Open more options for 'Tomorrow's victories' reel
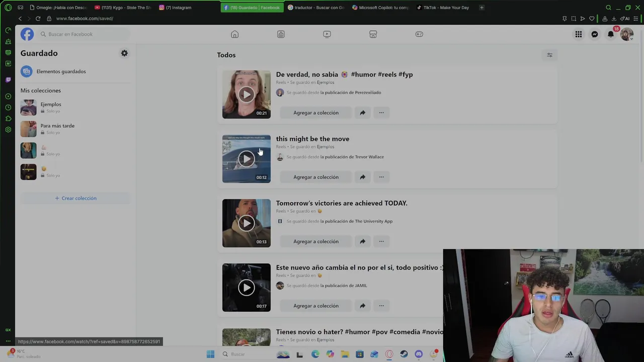644x362 pixels. (381, 241)
